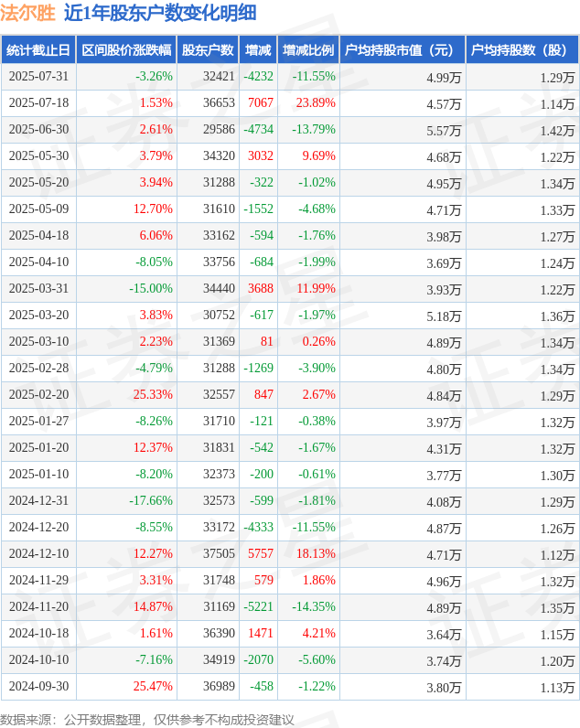Click the 数据来源 disclaimer footer text
Viewport: 580px width, 728px height.
[x=147, y=720]
